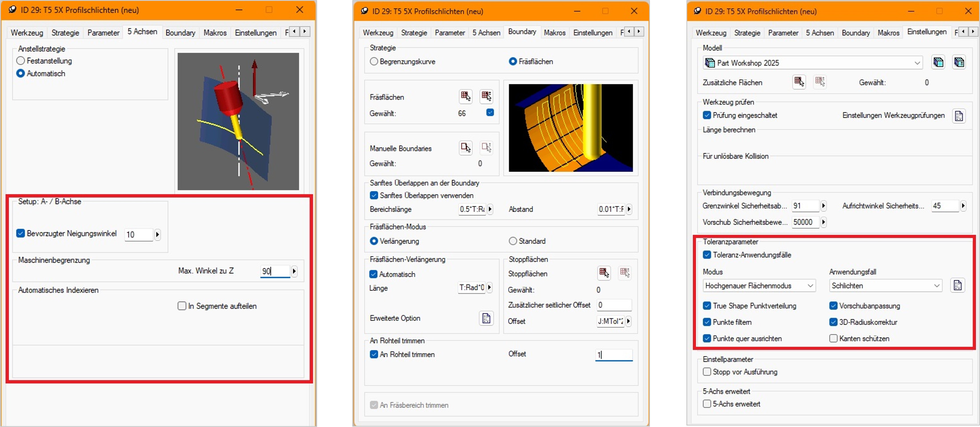Click the orange milling surface preview image
Viewport: 980px width, 427px height.
pos(571,128)
